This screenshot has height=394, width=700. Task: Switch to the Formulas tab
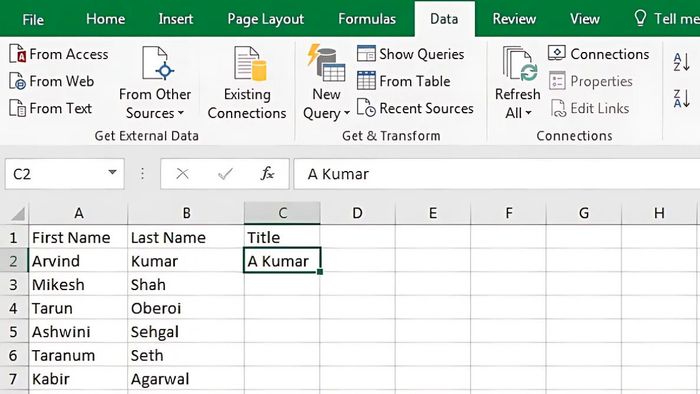tap(367, 19)
